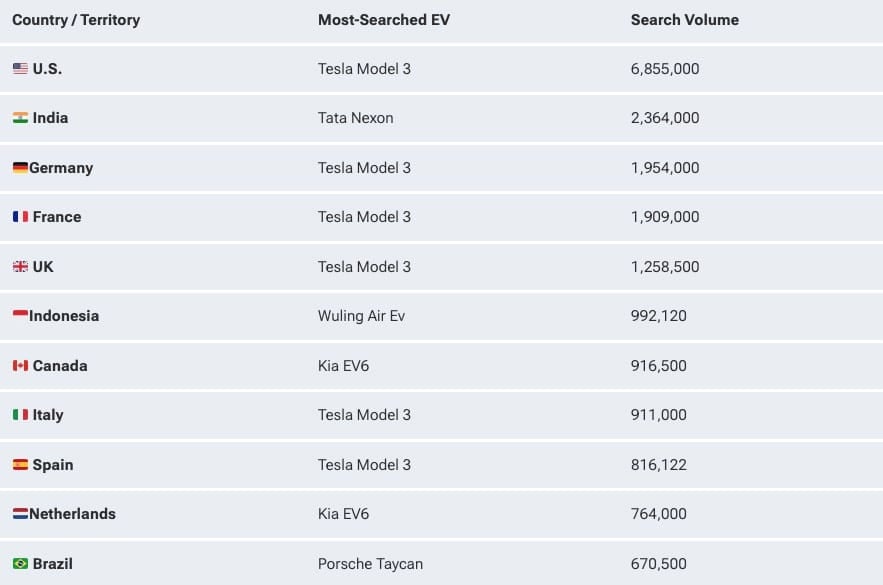Select the Porsche Taycan cell
Image resolution: width=883 pixels, height=585 pixels.
pyautogui.click(x=370, y=564)
